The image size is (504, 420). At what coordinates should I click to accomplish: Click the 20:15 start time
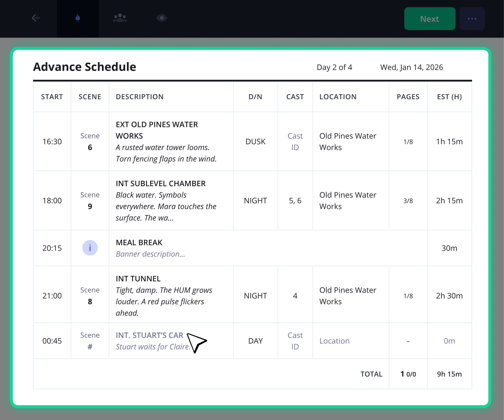click(52, 248)
